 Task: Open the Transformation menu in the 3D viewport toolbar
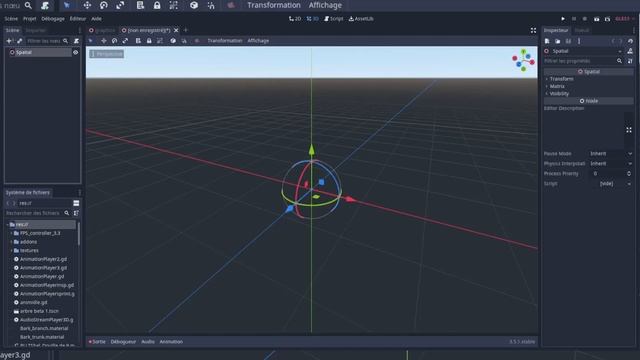(225, 41)
